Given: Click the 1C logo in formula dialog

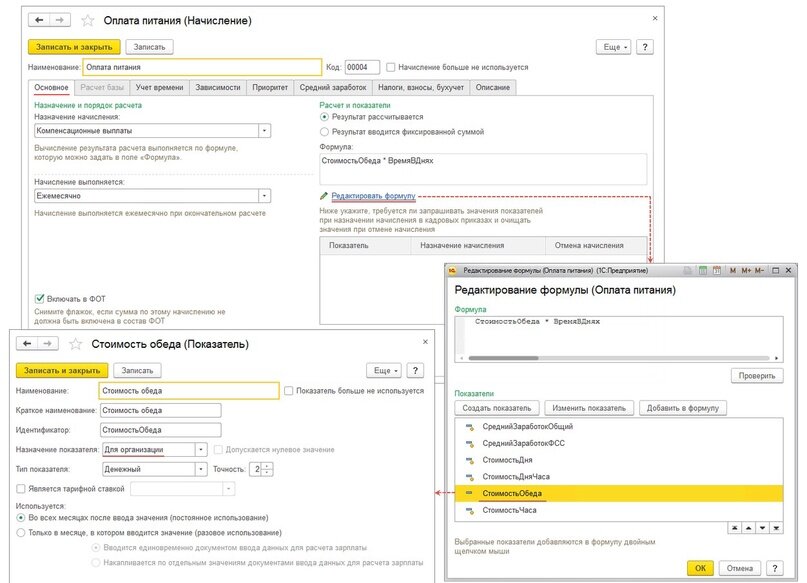Looking at the screenshot, I should tap(452, 270).
